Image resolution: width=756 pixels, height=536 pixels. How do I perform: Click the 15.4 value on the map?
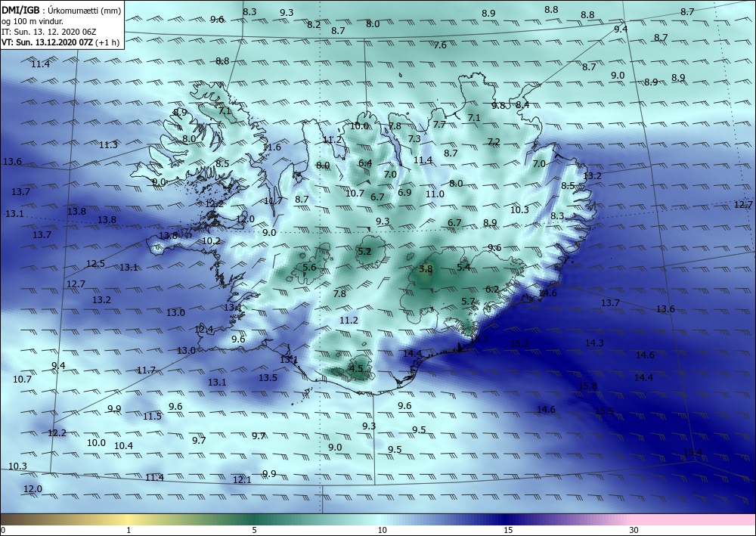click(x=693, y=453)
